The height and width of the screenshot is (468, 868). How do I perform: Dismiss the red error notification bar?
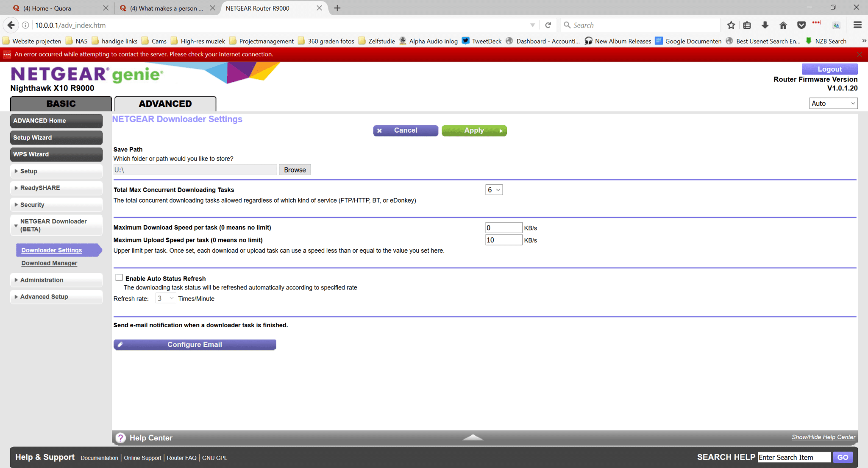[x=859, y=54]
